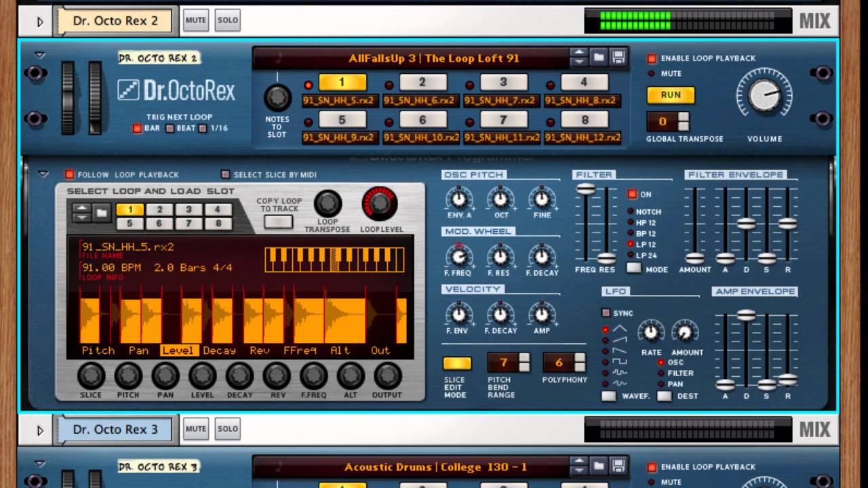
Task: Turn the slice Pan knob
Action: pos(165,375)
